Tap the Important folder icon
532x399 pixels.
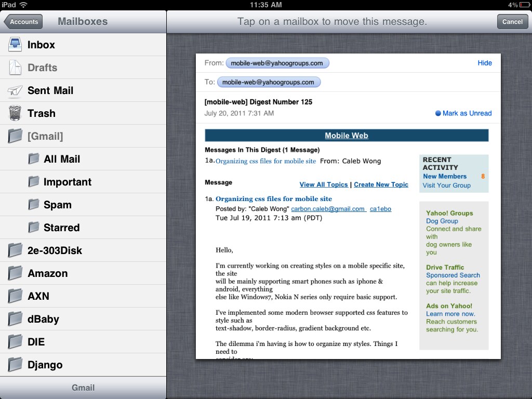coord(33,181)
